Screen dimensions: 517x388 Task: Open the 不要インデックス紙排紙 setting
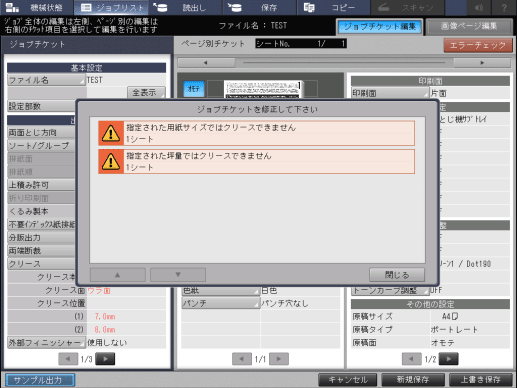[42, 224]
